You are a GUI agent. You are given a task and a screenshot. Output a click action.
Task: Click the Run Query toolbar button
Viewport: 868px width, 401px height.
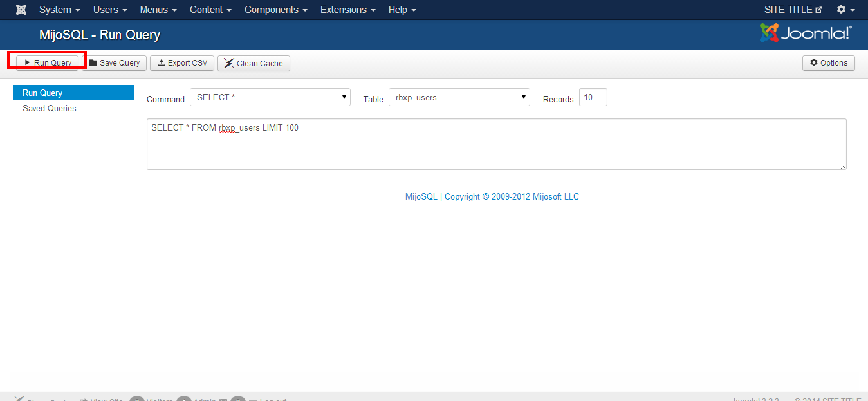click(x=48, y=62)
